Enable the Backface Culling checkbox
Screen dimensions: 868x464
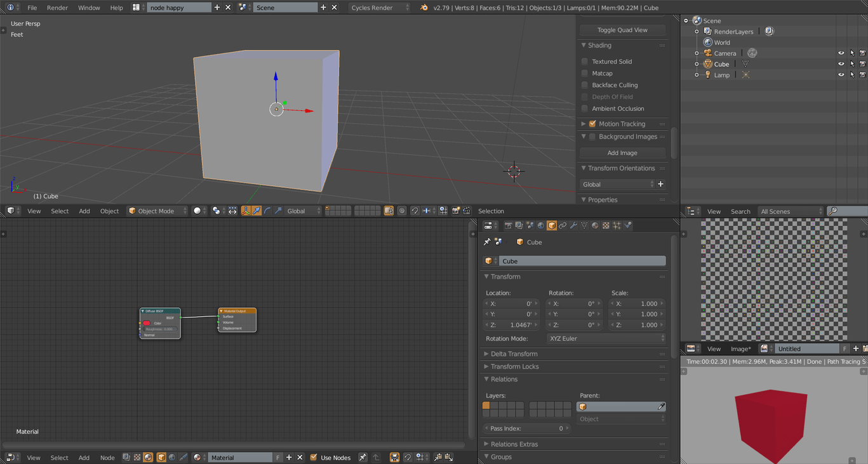point(585,84)
